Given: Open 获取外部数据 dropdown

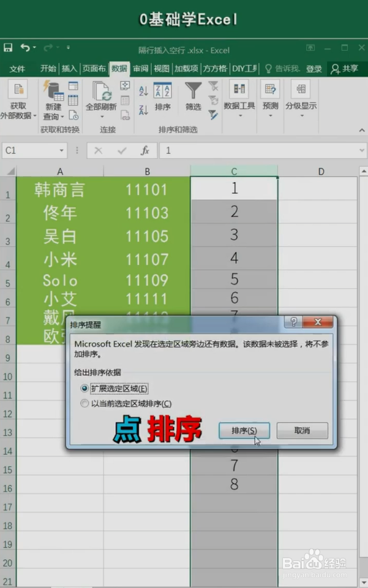Looking at the screenshot, I should (18, 101).
